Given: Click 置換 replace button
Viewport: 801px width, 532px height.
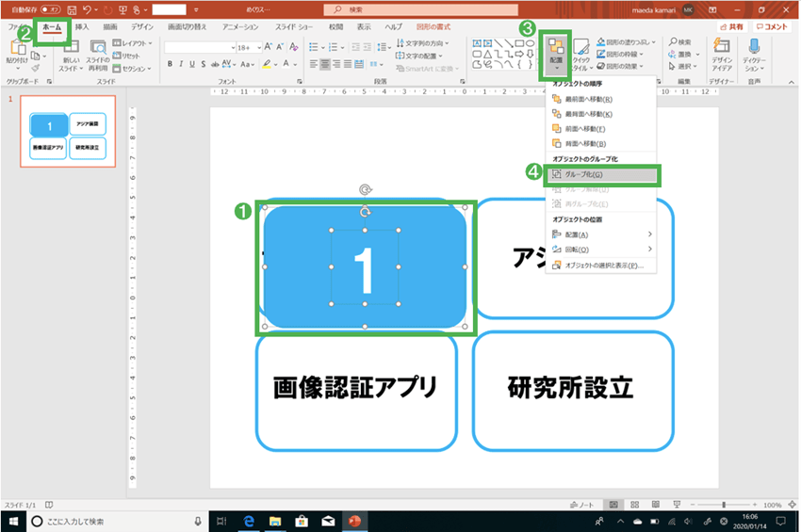Looking at the screenshot, I should pyautogui.click(x=684, y=54).
